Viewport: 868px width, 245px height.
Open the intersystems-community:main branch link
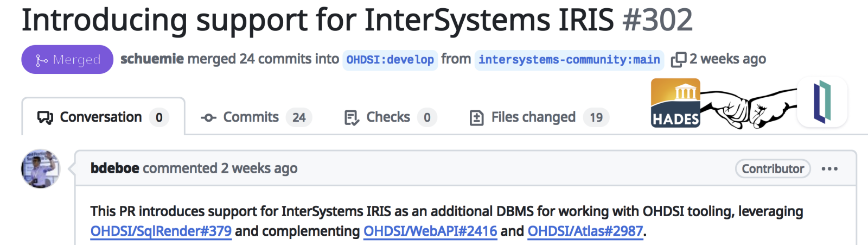pyautogui.click(x=569, y=59)
